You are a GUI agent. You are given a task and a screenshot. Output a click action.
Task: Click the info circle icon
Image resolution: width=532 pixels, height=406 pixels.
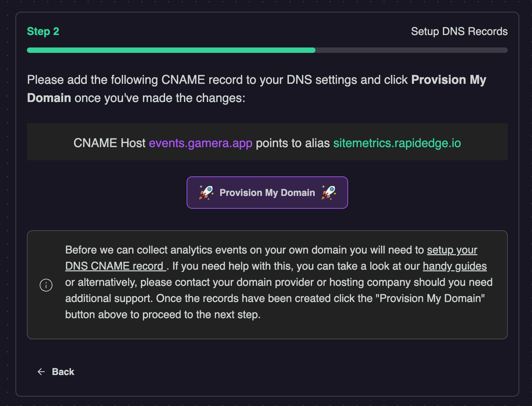[46, 285]
